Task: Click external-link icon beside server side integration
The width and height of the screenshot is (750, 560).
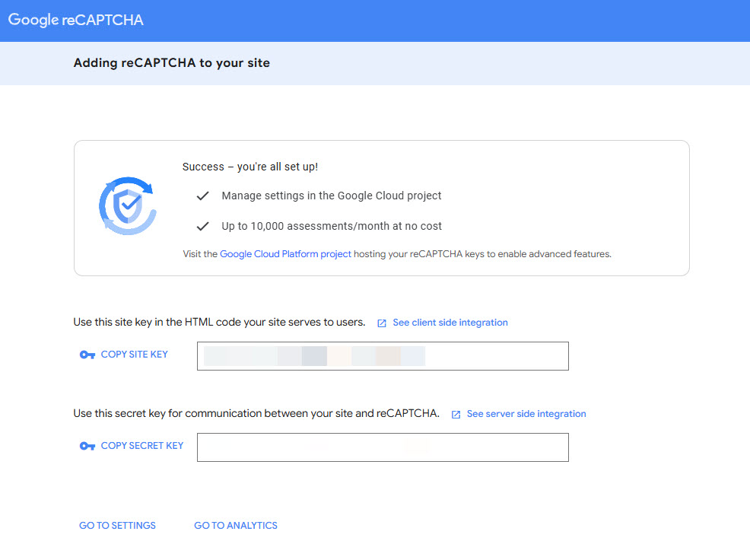Action: click(x=456, y=415)
